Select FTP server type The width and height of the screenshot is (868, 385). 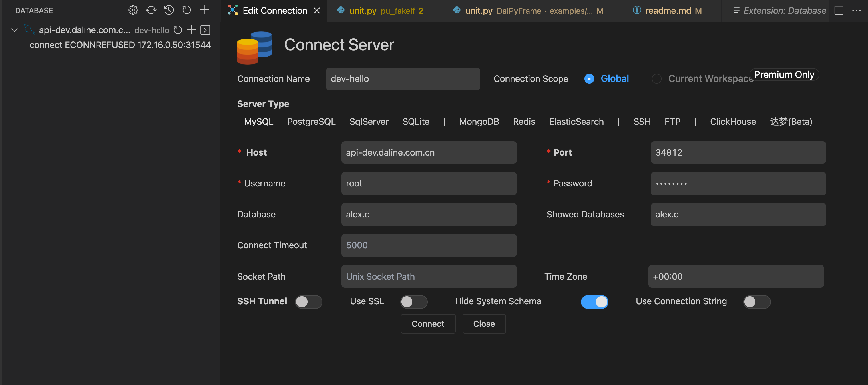pyautogui.click(x=672, y=122)
